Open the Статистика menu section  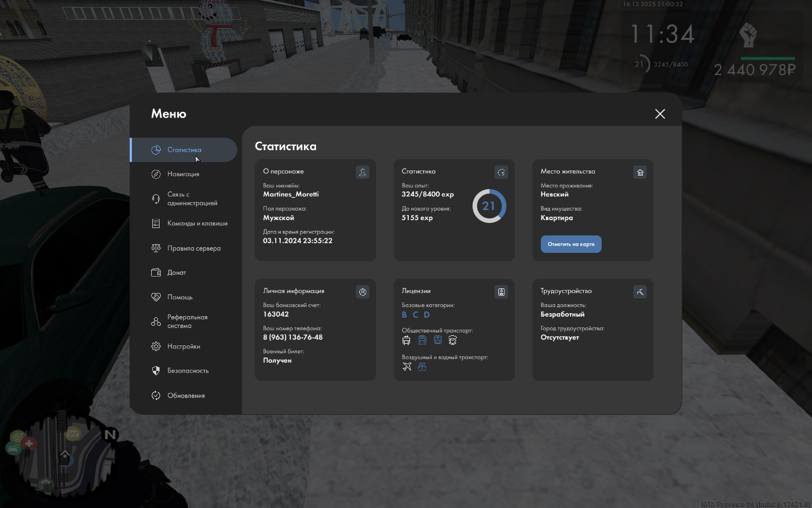(x=184, y=150)
